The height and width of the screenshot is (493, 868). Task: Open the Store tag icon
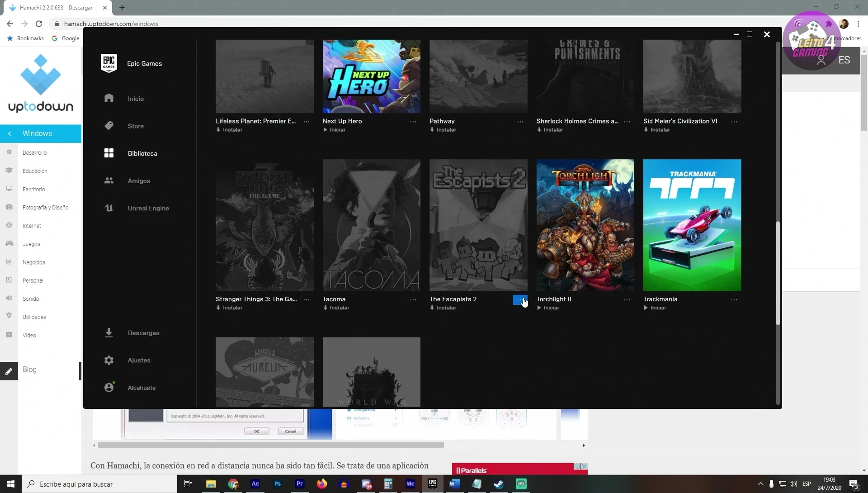[109, 126]
